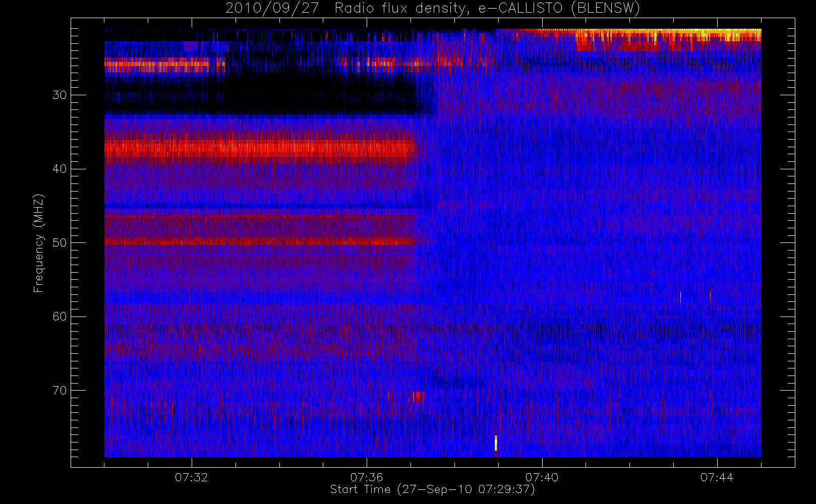Image resolution: width=816 pixels, height=504 pixels.
Task: Click the 07:44 time tick label
Action: tap(717, 477)
